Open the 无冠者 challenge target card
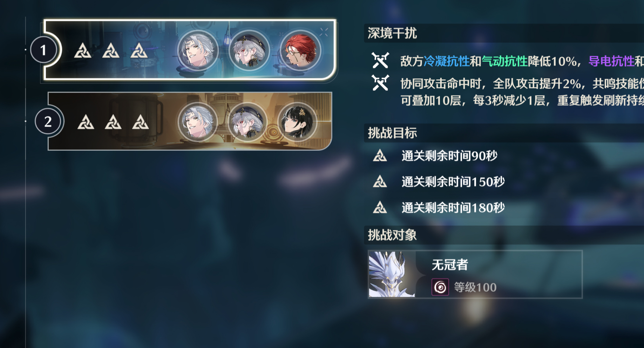The image size is (644, 348). point(475,274)
